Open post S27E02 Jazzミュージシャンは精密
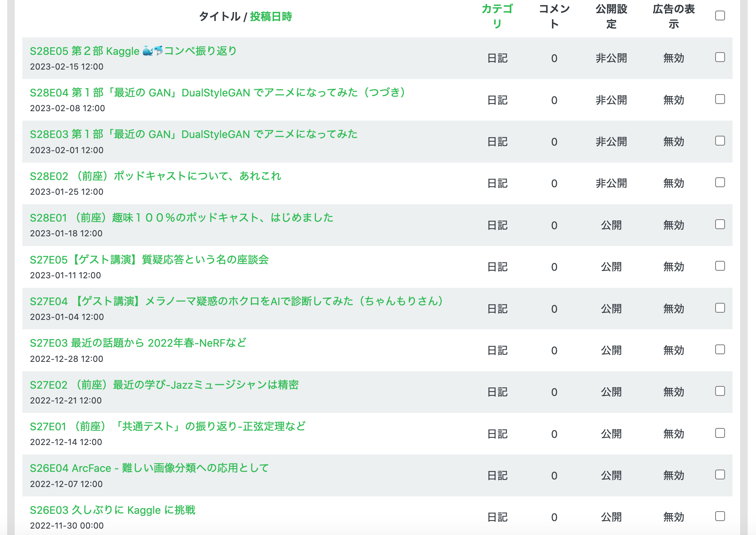Screen dimensions: 756x535 point(164,385)
